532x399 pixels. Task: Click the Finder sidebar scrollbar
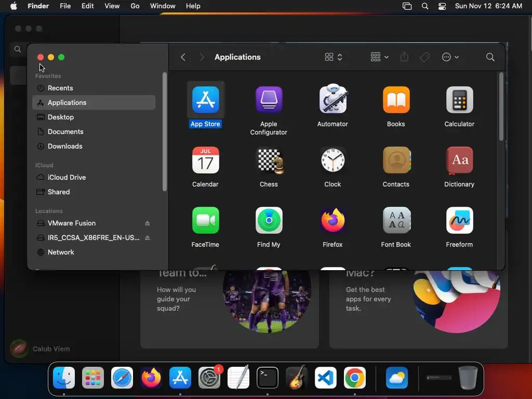(x=165, y=131)
